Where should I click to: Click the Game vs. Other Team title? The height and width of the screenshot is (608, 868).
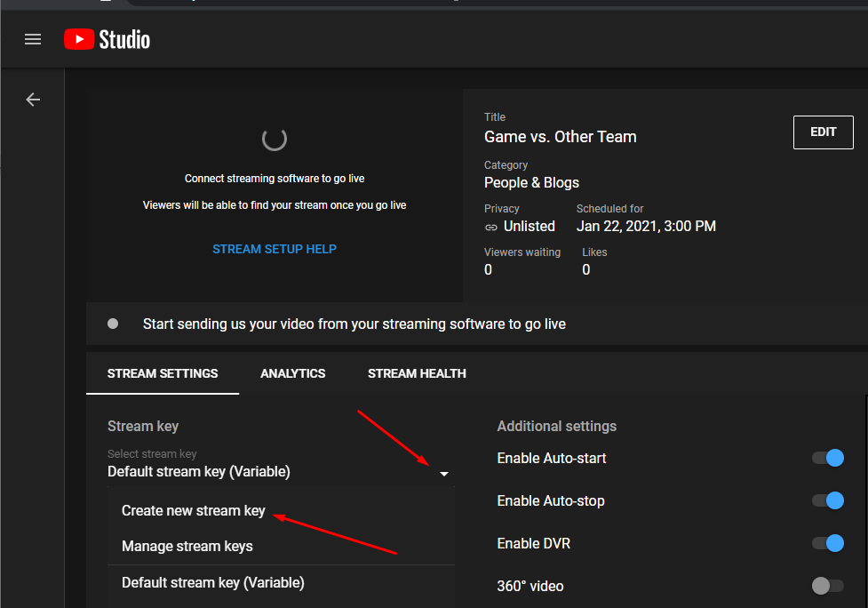point(560,137)
